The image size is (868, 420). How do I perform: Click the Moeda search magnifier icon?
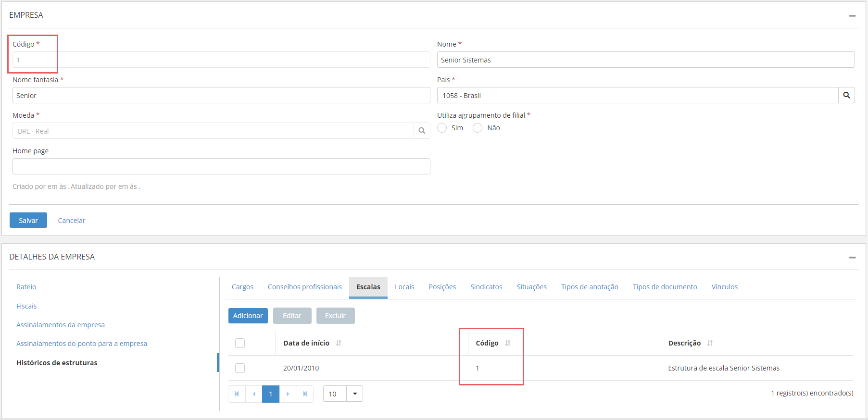tap(422, 131)
